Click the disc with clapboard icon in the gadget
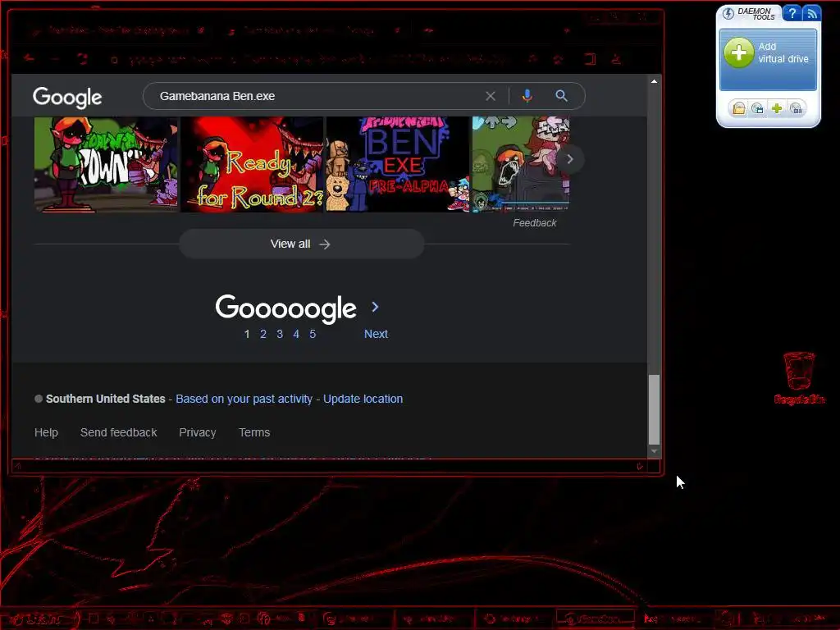Image resolution: width=840 pixels, height=630 pixels. (x=757, y=108)
